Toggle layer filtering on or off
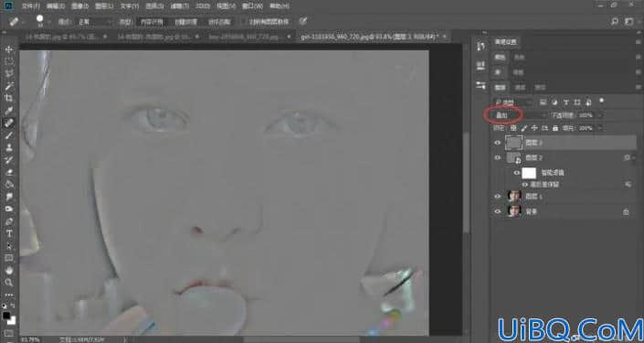The height and width of the screenshot is (343, 644). (x=602, y=101)
